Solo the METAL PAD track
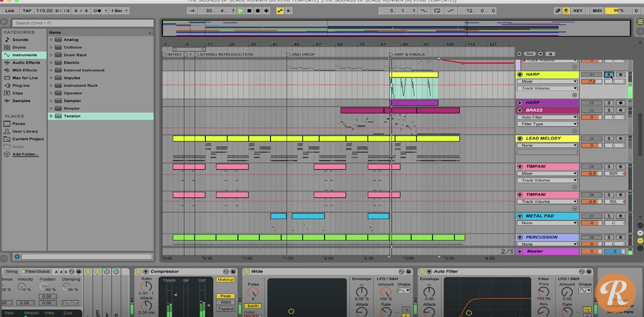This screenshot has width=644, height=317. (x=609, y=216)
